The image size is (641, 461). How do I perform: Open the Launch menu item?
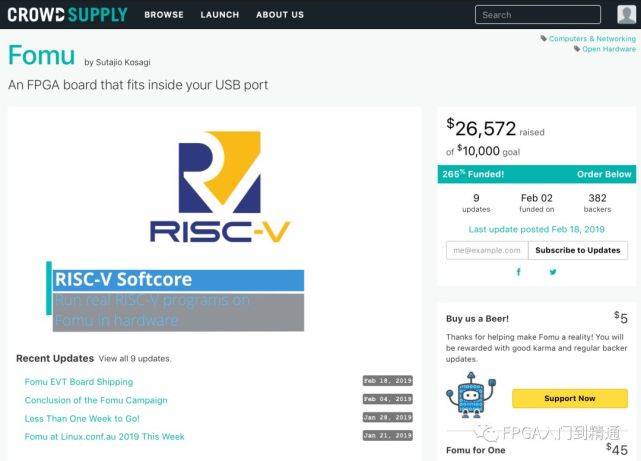click(220, 15)
